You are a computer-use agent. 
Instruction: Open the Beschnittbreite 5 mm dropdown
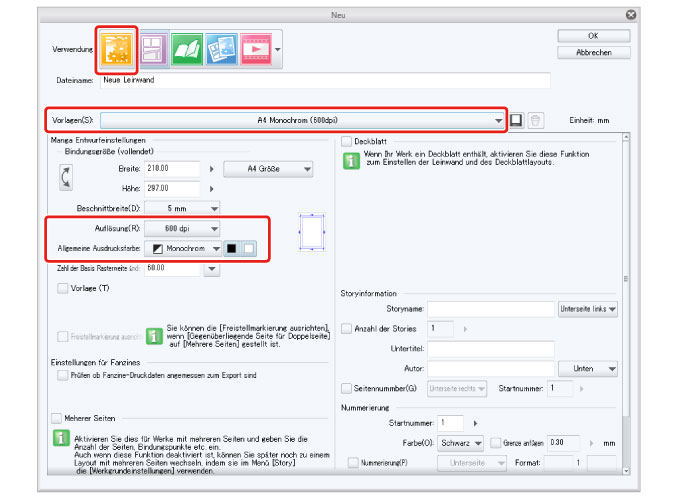click(x=182, y=208)
